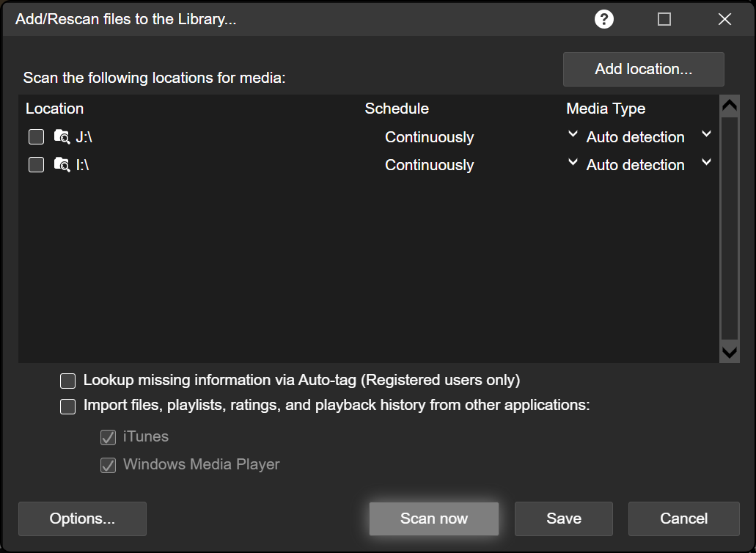This screenshot has width=756, height=553.
Task: Click the folder scan icon beside J:\
Action: (x=62, y=137)
